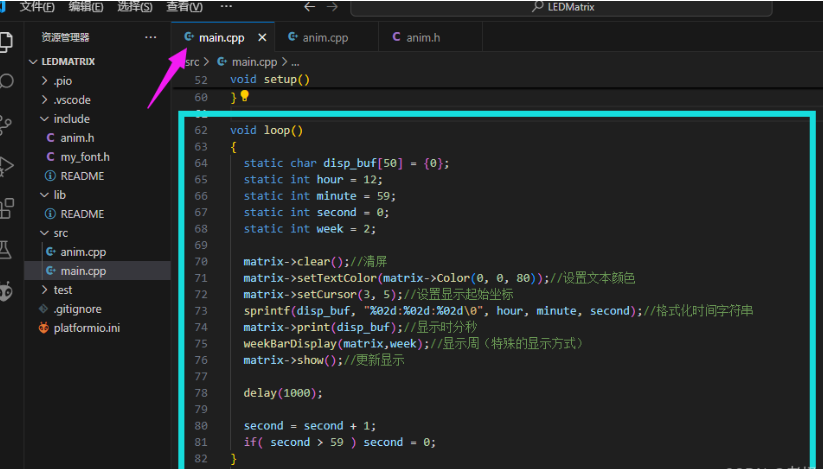Open the Explorer view in activity bar
823x469 pixels.
[x=5, y=42]
